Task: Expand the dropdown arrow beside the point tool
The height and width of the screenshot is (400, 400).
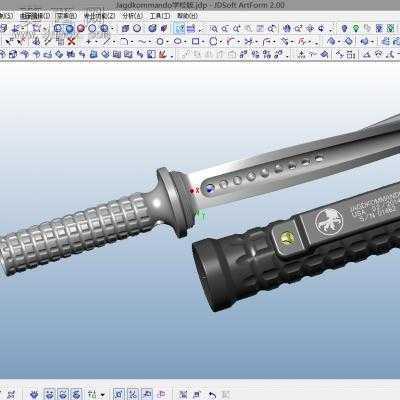Action: tap(96, 42)
